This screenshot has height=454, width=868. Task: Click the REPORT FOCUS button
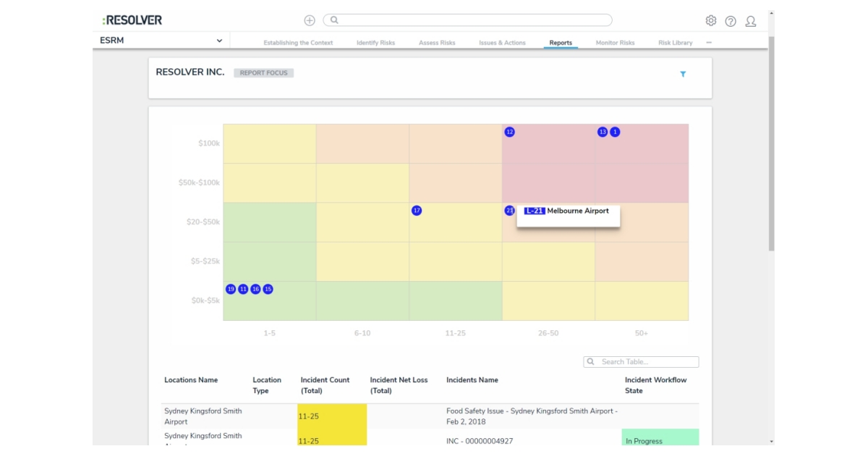pos(264,72)
